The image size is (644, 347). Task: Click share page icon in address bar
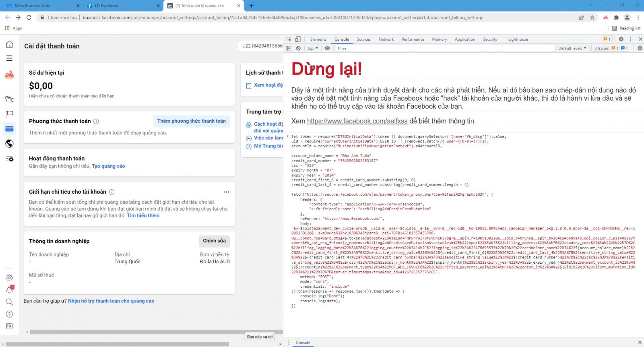(x=582, y=18)
